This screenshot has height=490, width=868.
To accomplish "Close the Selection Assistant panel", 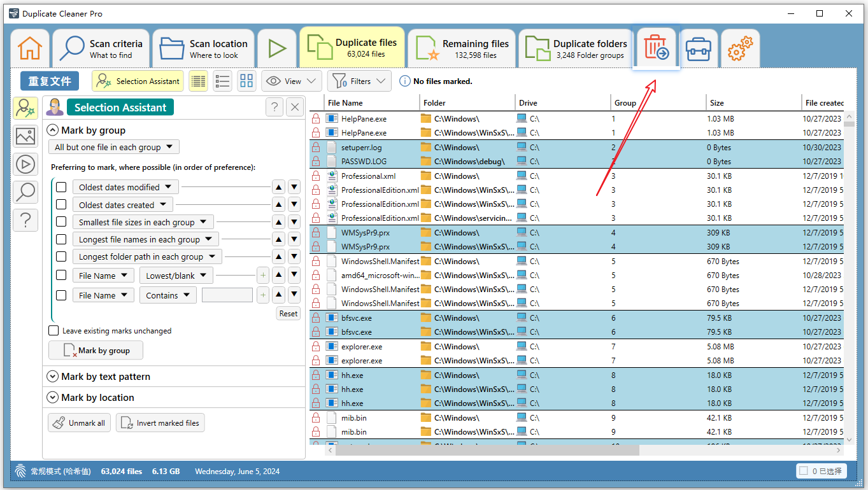I will coord(294,107).
